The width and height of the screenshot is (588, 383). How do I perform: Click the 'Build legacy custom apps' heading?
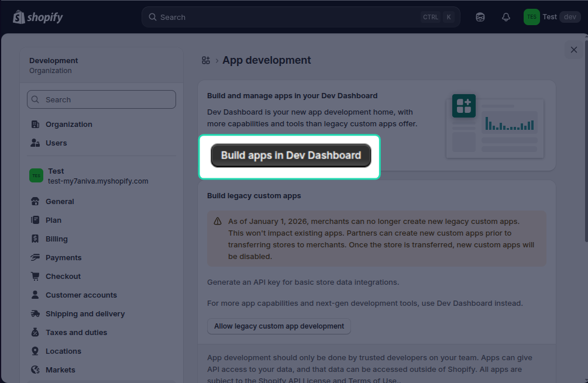tap(254, 196)
